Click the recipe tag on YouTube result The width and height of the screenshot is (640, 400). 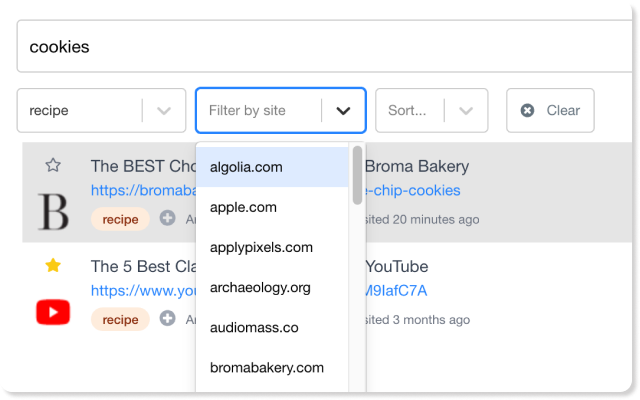120,319
